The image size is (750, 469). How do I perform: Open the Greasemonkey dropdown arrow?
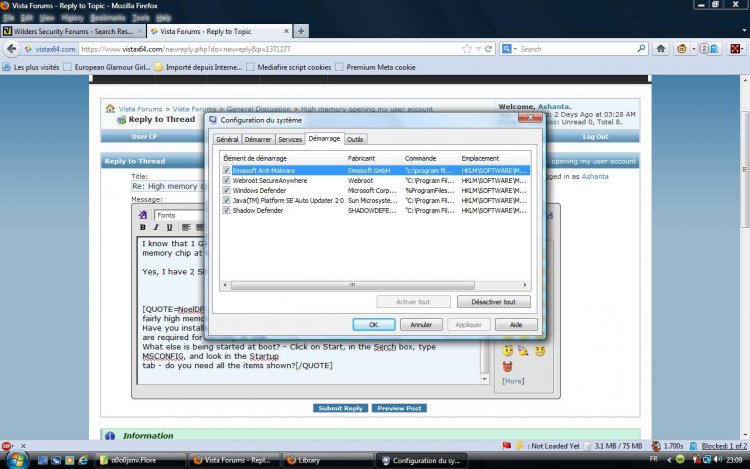694,49
